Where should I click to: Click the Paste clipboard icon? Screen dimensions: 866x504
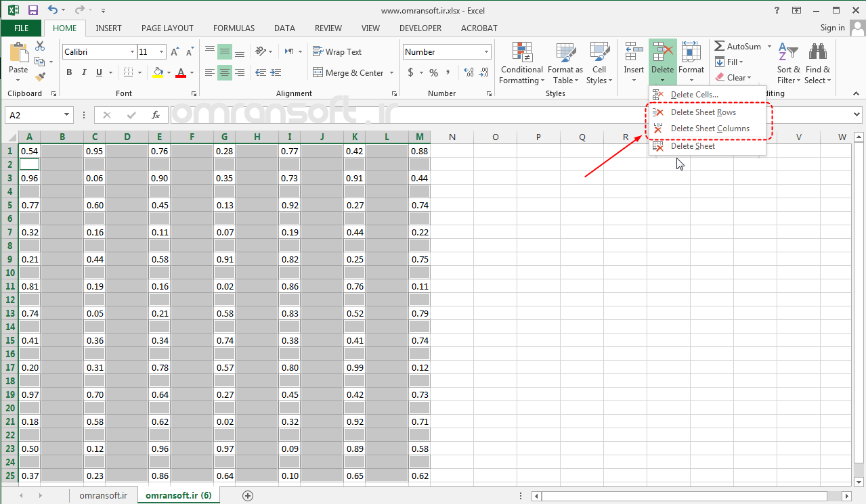(x=18, y=52)
